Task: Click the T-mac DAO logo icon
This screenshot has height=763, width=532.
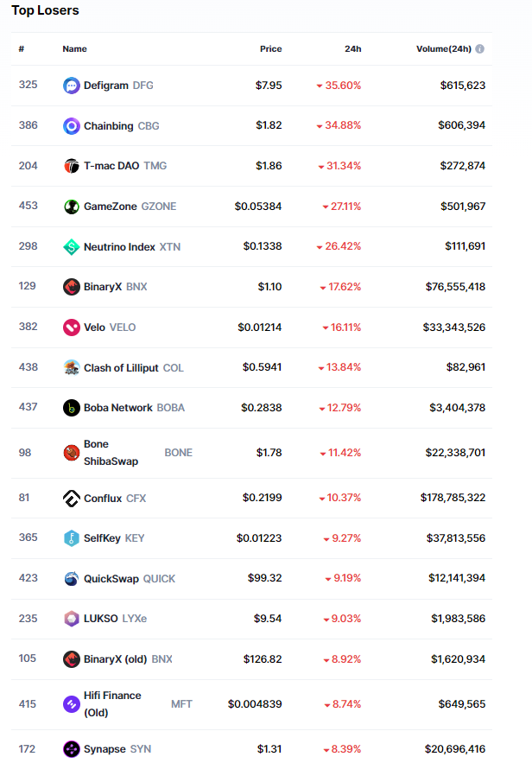Action: [x=72, y=166]
